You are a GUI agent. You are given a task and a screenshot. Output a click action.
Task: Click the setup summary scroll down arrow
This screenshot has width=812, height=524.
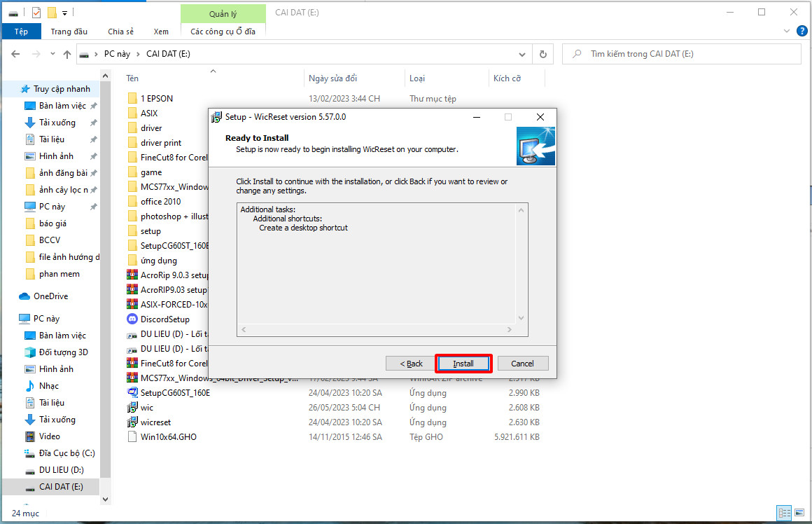pyautogui.click(x=521, y=318)
